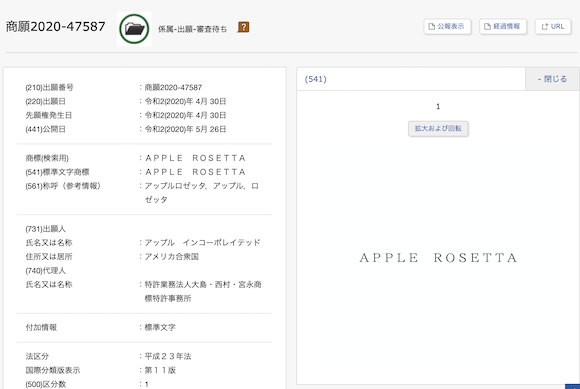Click the (731)出願人 heading
580x389 pixels.
click(45, 229)
